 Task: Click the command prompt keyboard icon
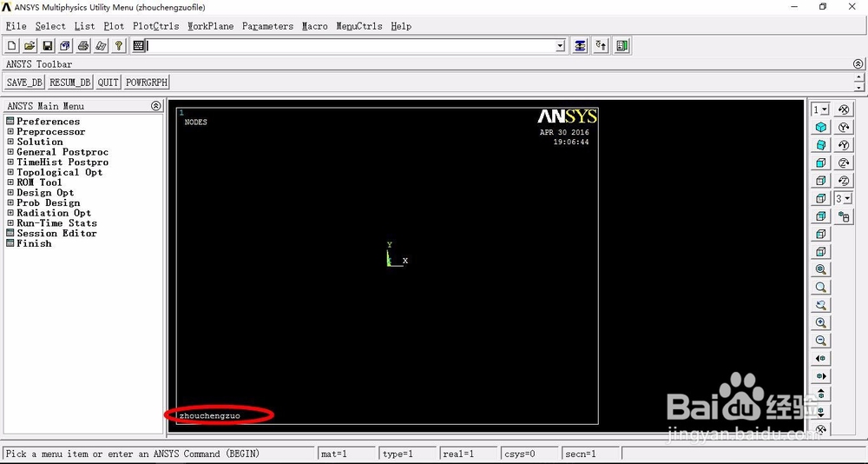click(x=138, y=45)
